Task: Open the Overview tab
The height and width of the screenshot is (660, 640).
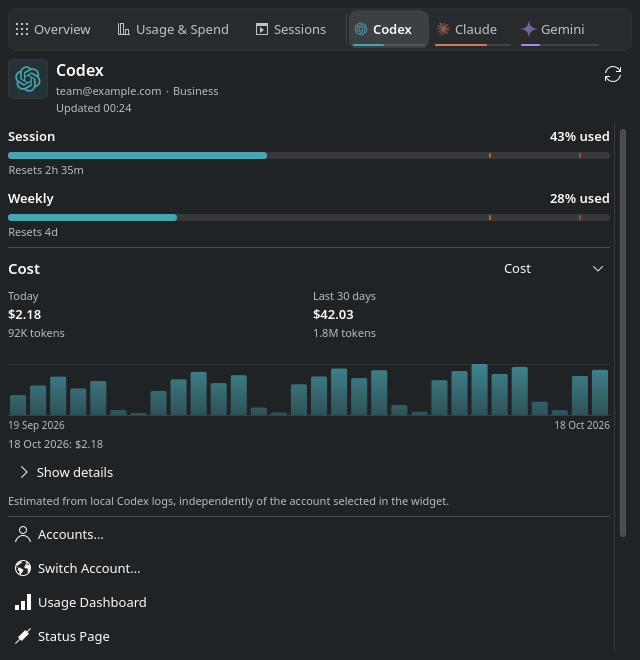Action: click(53, 29)
